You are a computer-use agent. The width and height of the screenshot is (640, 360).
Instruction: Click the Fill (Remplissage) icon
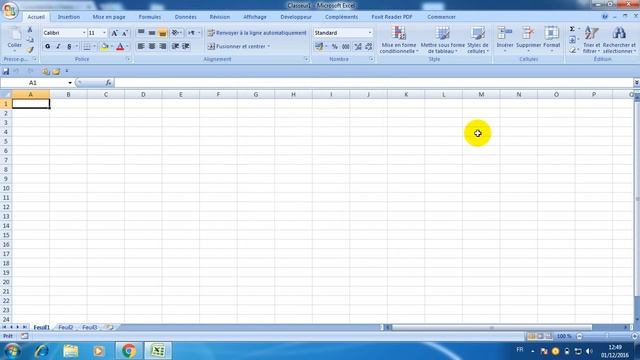[x=572, y=40]
